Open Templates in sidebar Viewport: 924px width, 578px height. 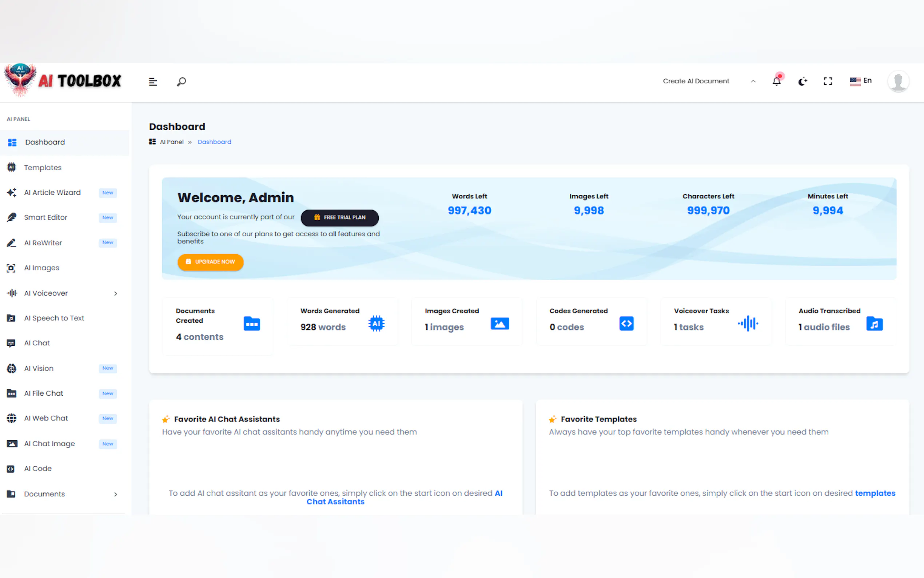pos(43,167)
